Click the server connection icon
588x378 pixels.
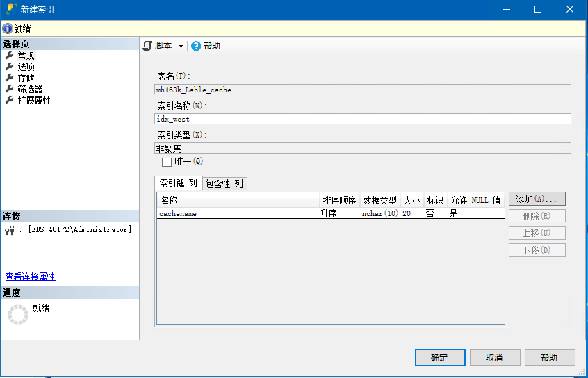(x=10, y=230)
